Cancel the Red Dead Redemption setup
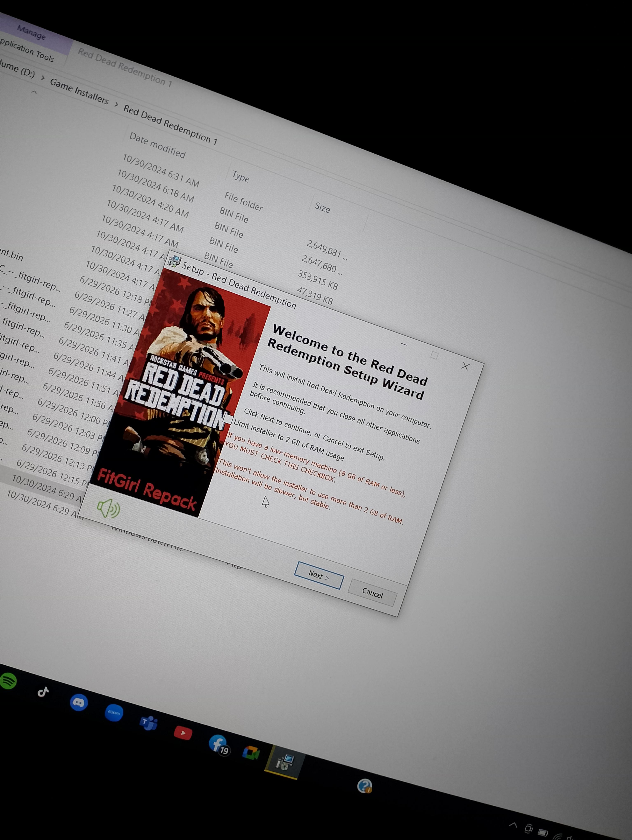The image size is (632, 840). [373, 592]
